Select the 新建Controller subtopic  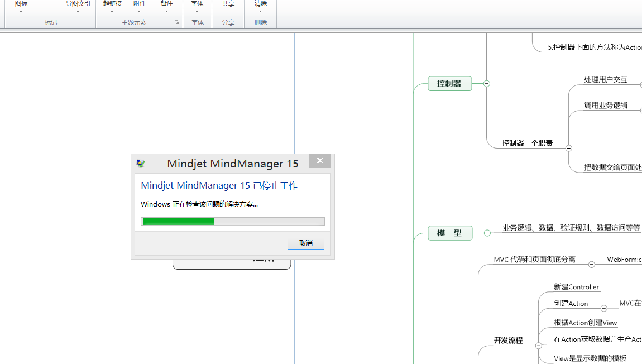(576, 287)
